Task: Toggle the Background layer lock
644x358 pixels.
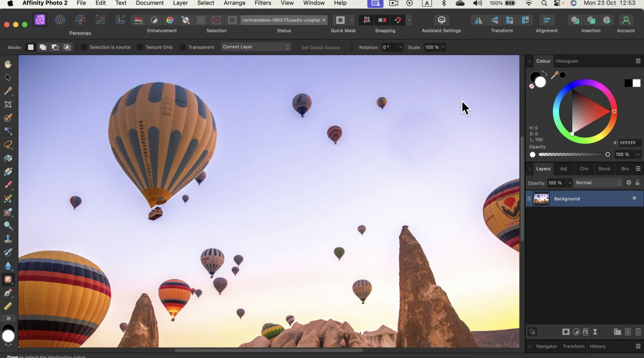Action: 637,183
